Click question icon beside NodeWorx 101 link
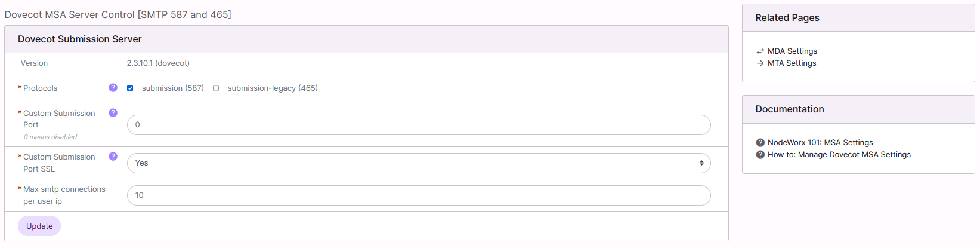Screen dimensions: 980x248 pyautogui.click(x=760, y=143)
